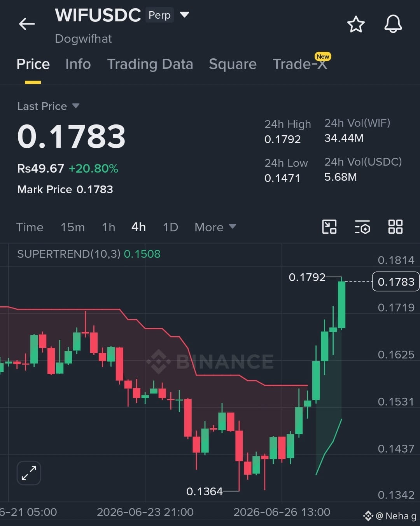Click the 2026-06-26 13:00 time label
The image size is (420, 526).
coord(282,512)
